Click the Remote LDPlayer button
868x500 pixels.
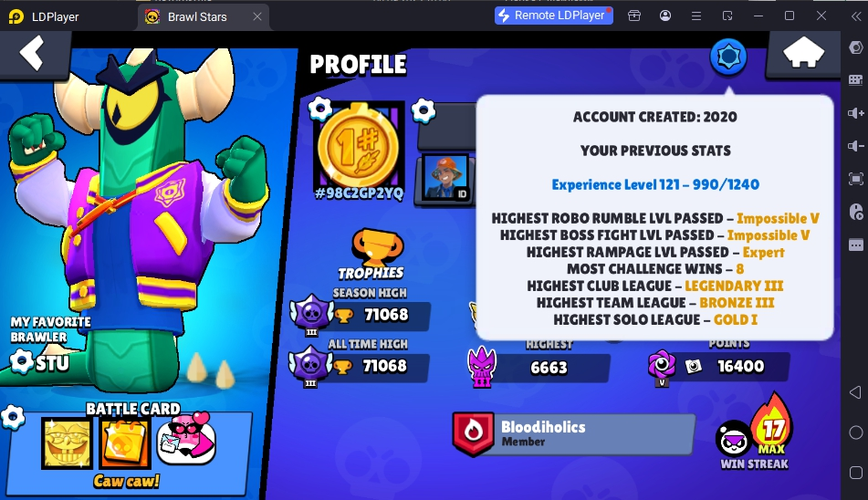(x=554, y=16)
